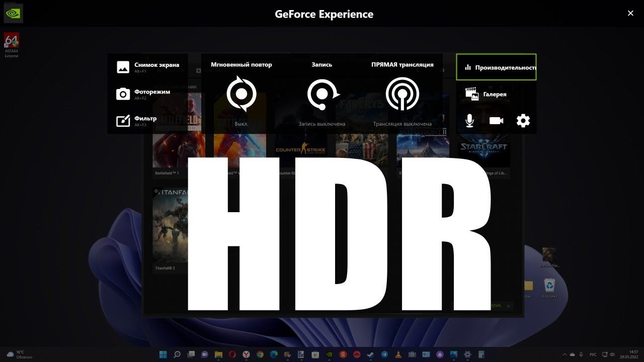This screenshot has width=644, height=362.
Task: Open the ПРЯМАЯ трансляция broadcast icon
Action: click(402, 94)
